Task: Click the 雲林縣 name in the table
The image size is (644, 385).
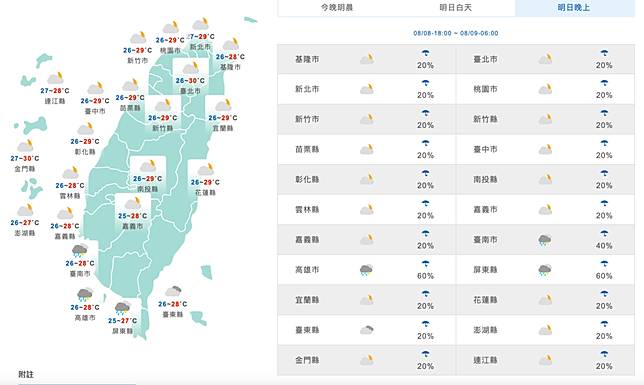Action: [307, 210]
